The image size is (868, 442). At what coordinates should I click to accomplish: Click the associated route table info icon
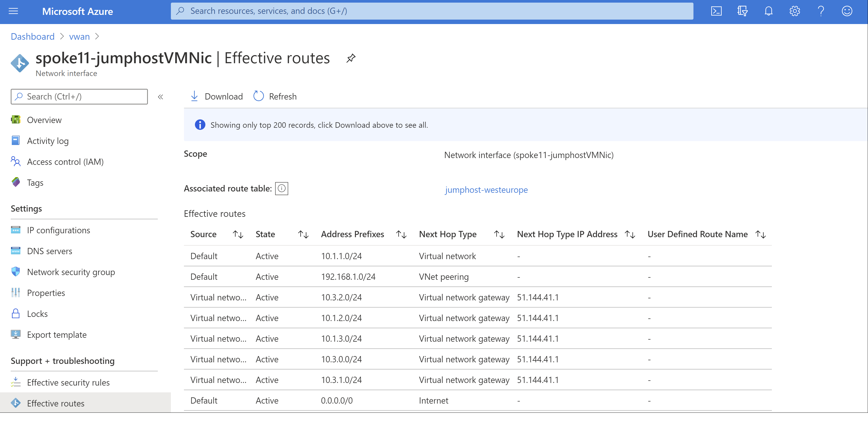pyautogui.click(x=281, y=189)
